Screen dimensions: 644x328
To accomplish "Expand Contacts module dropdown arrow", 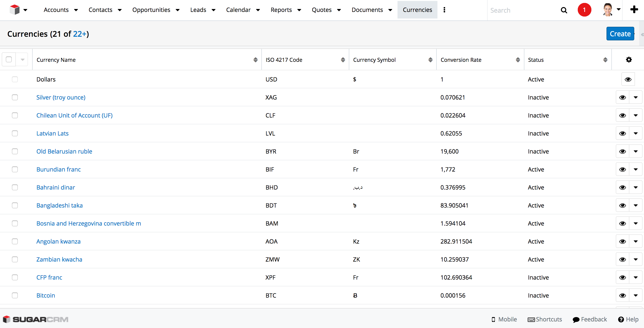I will click(120, 10).
